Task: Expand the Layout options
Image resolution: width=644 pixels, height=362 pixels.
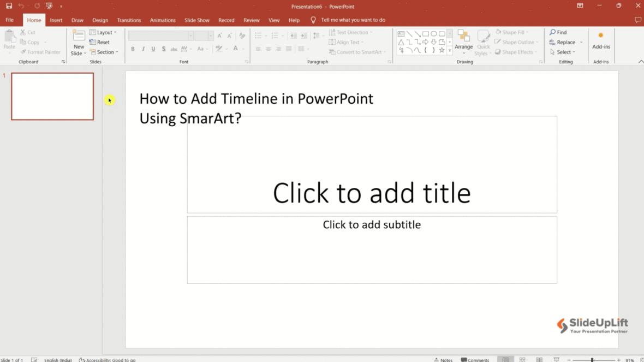Action: pyautogui.click(x=103, y=32)
